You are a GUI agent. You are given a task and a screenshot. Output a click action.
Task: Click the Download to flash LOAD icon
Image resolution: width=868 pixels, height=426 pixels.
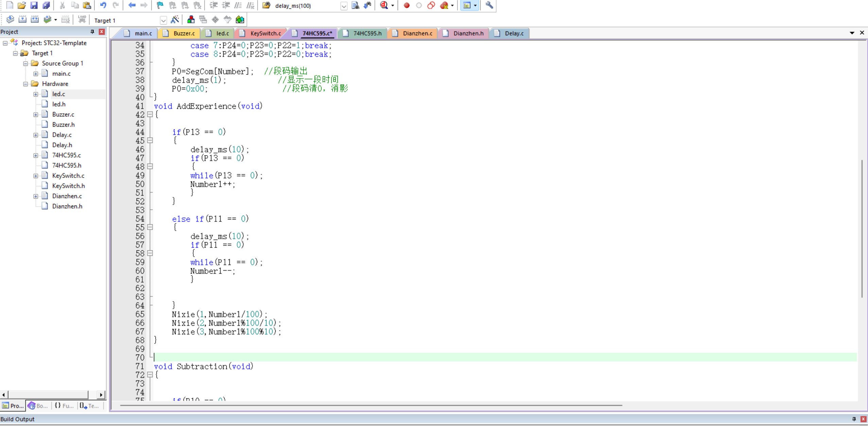click(82, 20)
